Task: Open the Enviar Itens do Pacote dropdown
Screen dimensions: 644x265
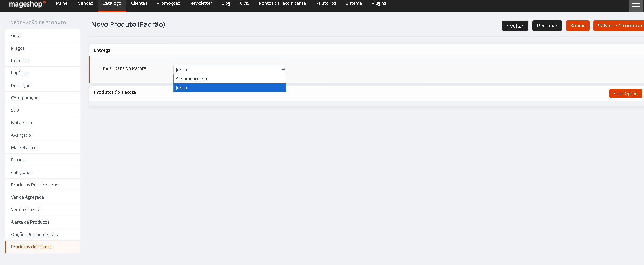Action: [x=230, y=70]
